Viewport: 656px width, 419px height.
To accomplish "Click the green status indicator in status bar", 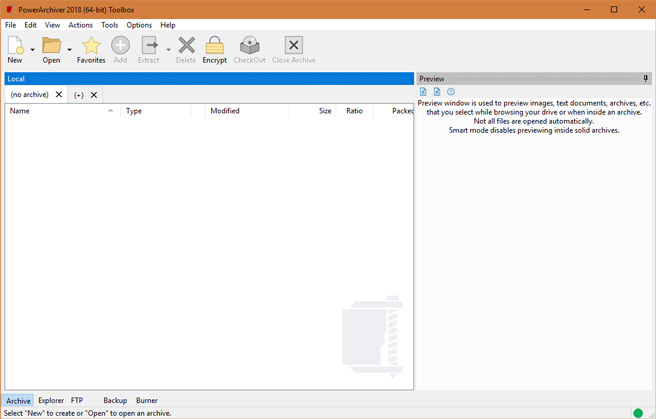I will [x=638, y=413].
